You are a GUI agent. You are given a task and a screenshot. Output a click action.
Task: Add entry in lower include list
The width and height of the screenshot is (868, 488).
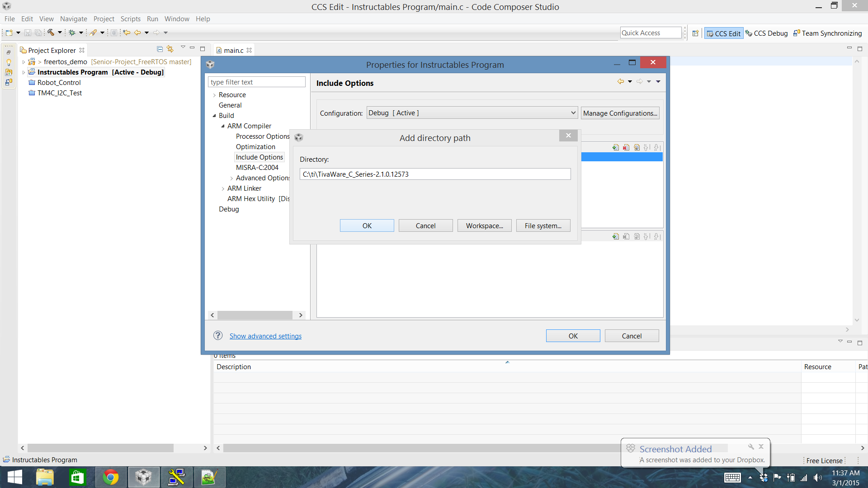click(615, 236)
